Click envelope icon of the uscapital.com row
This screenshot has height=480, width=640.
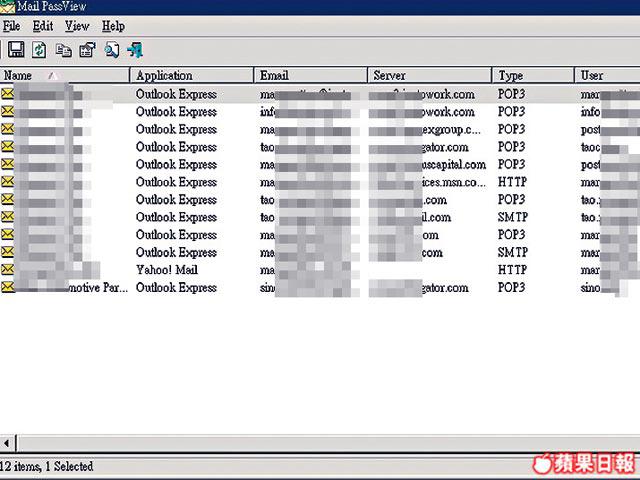point(7,164)
